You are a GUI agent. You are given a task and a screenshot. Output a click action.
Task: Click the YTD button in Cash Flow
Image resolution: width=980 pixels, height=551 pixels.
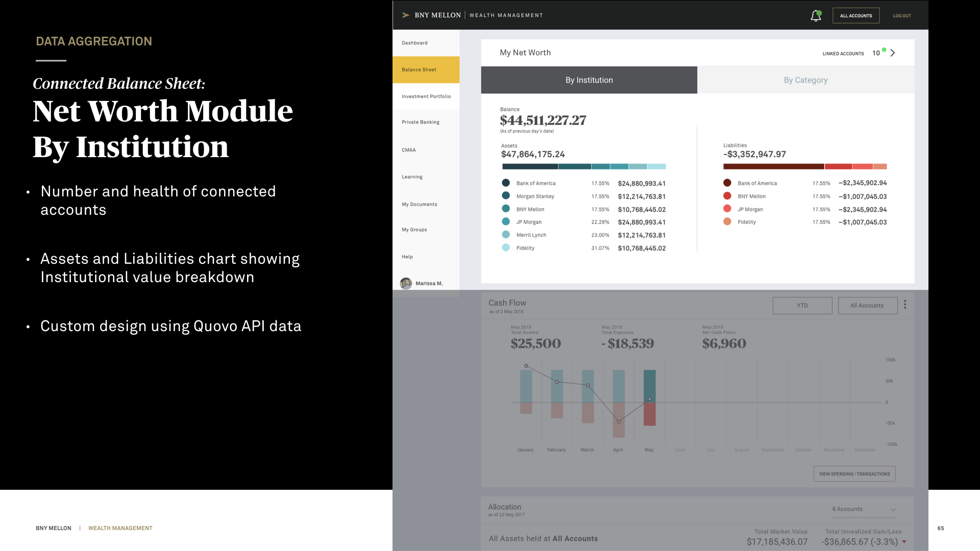click(802, 306)
